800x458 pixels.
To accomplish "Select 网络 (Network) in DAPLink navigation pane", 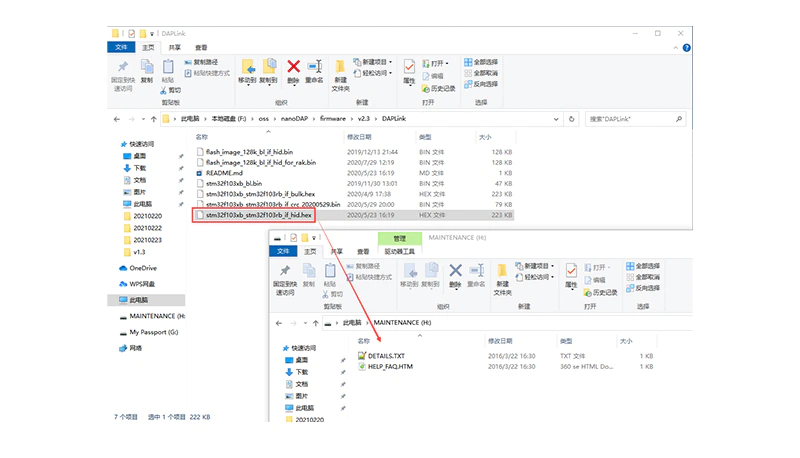I will coord(131,348).
